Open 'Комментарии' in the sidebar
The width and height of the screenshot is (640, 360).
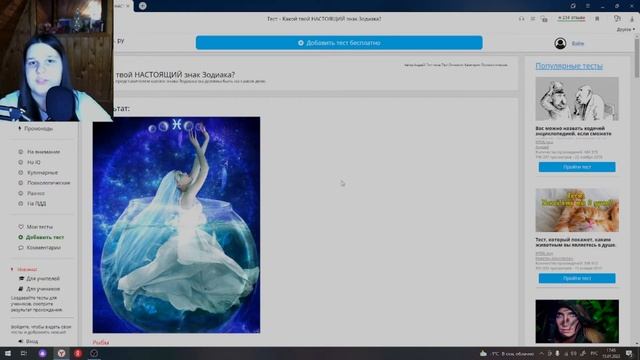pyautogui.click(x=43, y=248)
